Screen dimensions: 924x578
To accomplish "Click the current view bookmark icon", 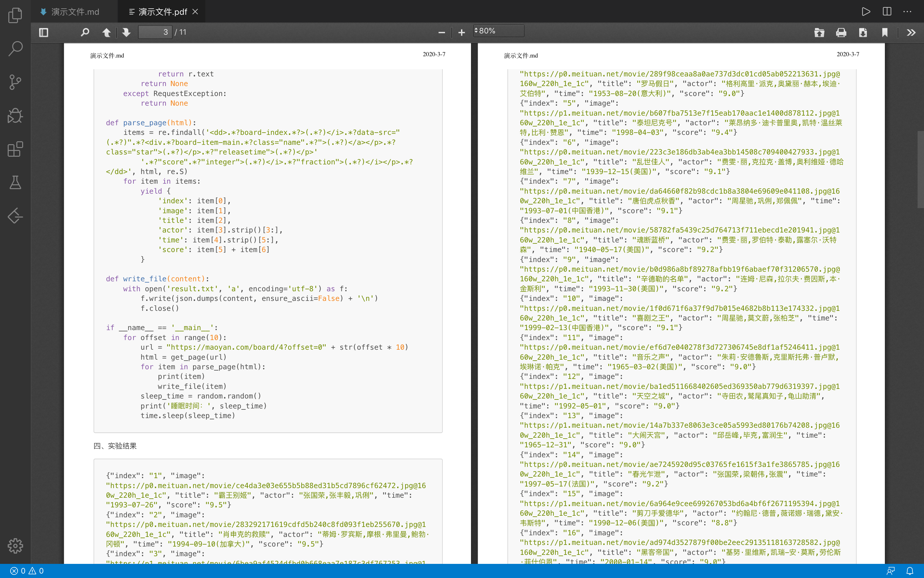I will [885, 32].
